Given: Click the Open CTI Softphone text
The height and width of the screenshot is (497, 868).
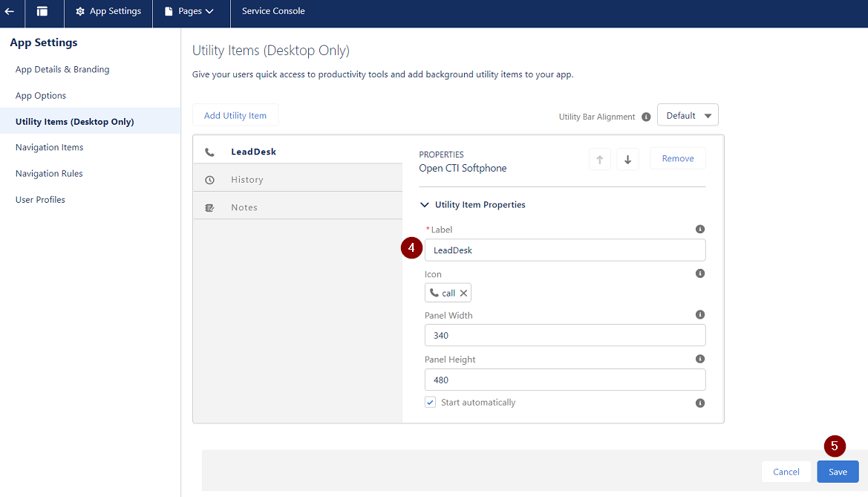Looking at the screenshot, I should click(x=463, y=168).
